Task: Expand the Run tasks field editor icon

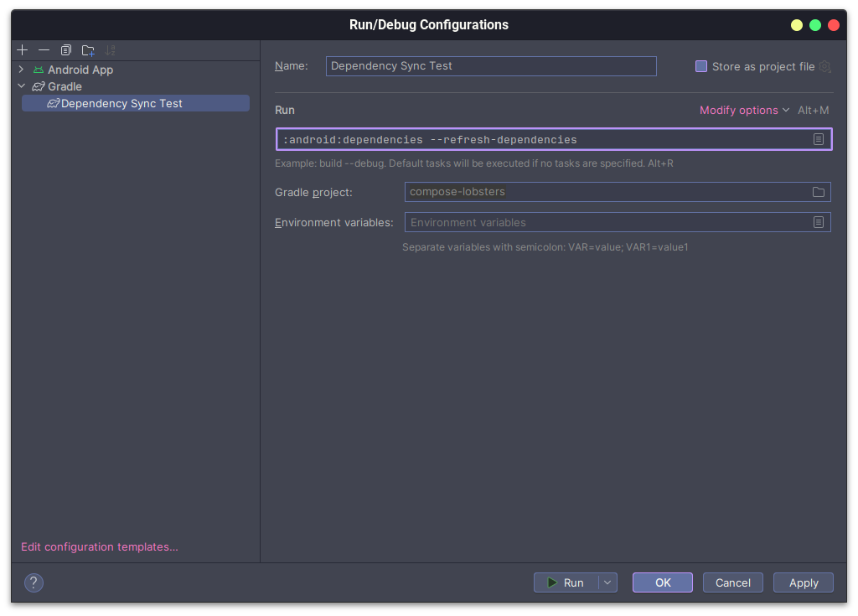Action: 818,140
